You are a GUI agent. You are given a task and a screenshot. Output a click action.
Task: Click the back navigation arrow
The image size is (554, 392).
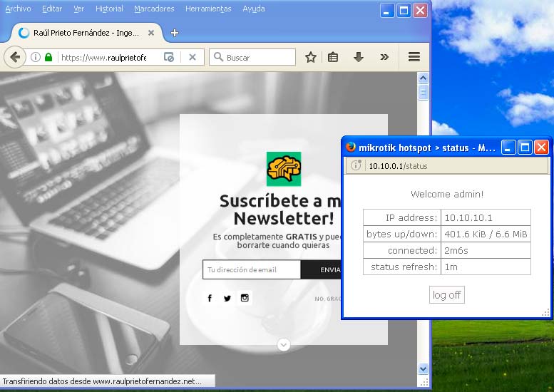coord(14,57)
